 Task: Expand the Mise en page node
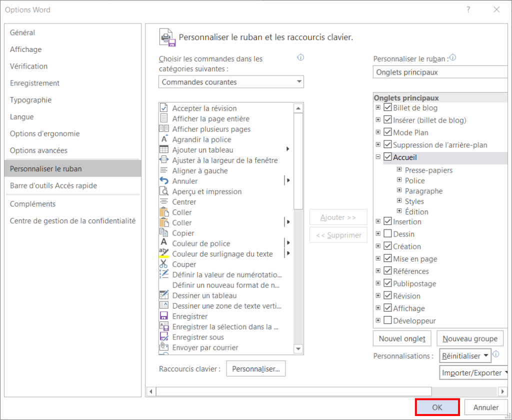point(378,258)
